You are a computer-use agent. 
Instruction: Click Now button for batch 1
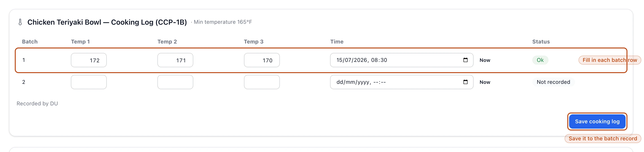485,60
